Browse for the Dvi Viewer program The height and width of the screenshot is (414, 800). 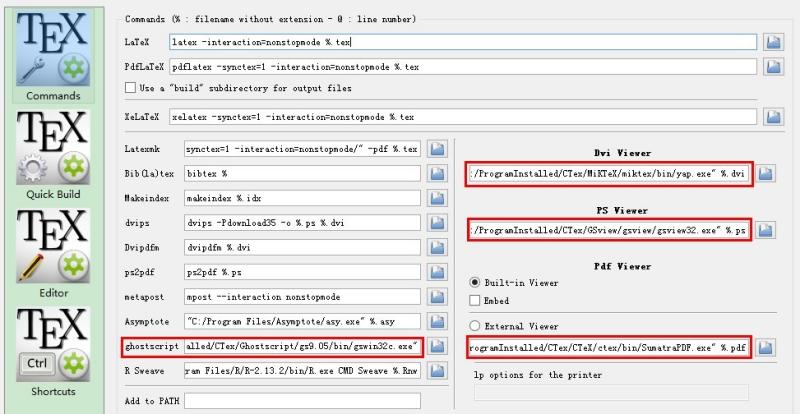point(765,174)
